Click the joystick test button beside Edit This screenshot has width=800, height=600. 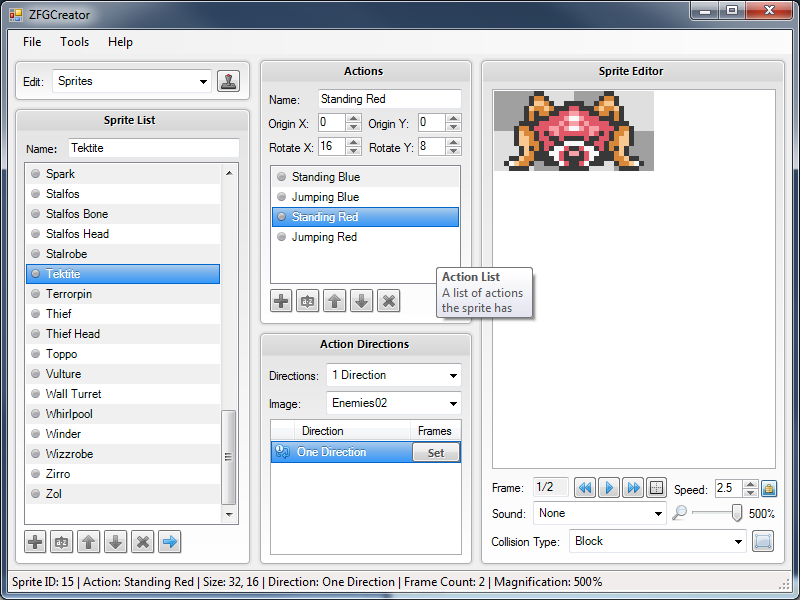228,81
